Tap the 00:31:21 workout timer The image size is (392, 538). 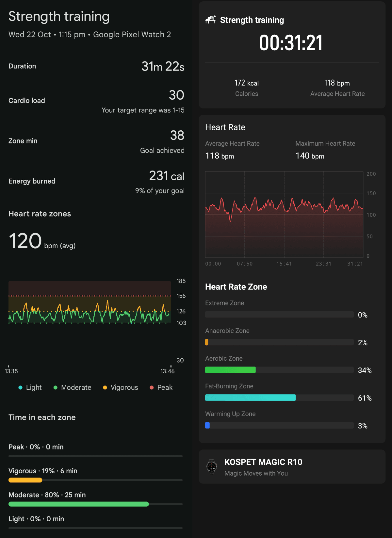(291, 43)
